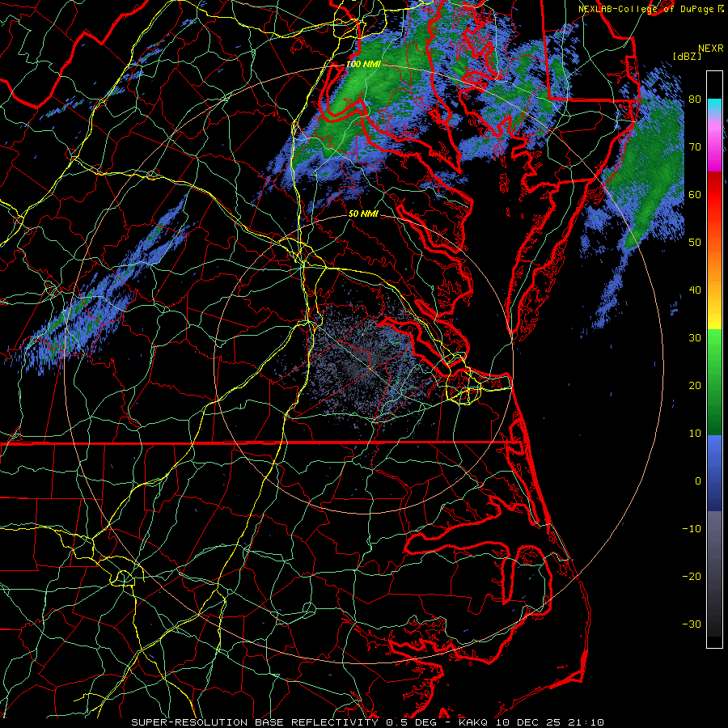Click the 50 value on the dBZ scale

(695, 243)
